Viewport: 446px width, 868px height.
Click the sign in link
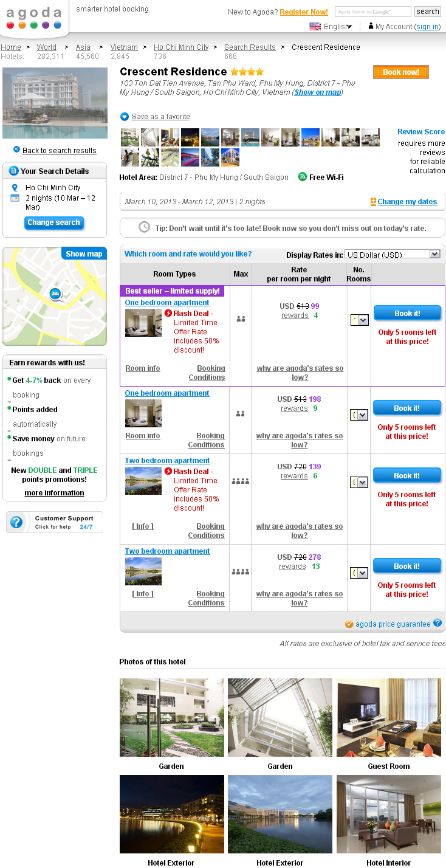[428, 27]
